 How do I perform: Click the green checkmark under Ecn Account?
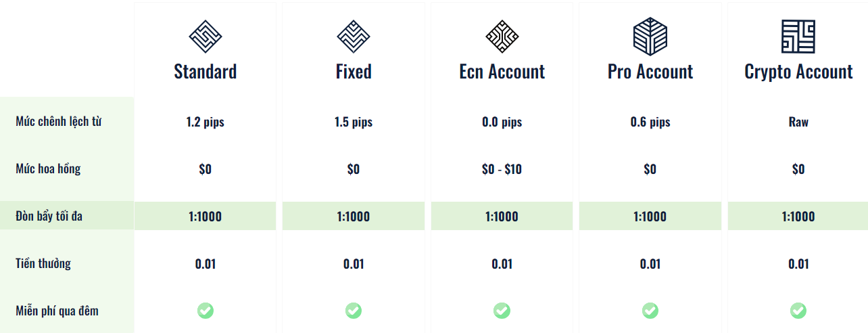coord(502,311)
